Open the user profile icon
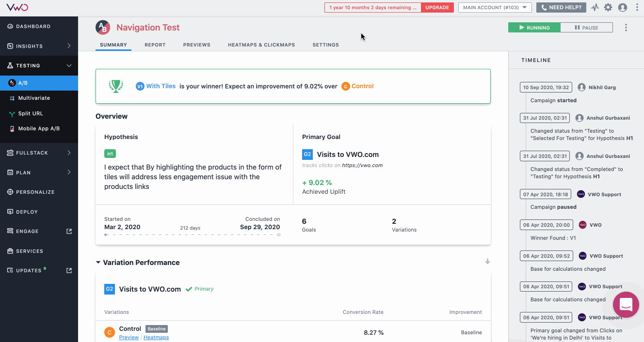This screenshot has height=342, width=644. 623,7
